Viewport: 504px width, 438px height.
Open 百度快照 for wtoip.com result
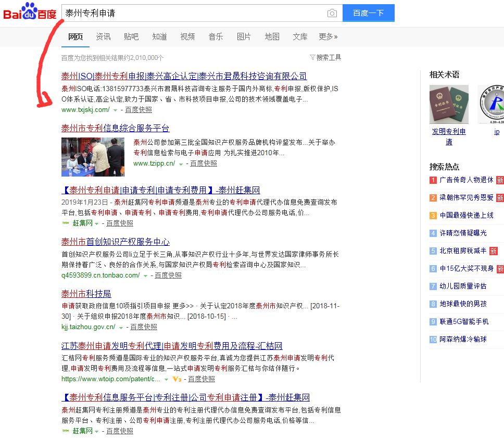point(201,379)
